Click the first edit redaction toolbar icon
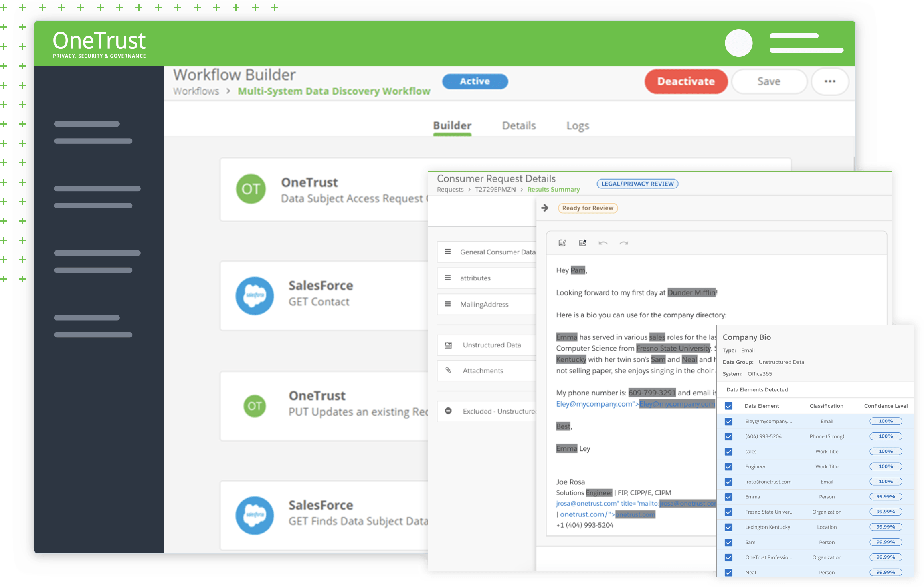The image size is (924, 587). (562, 243)
